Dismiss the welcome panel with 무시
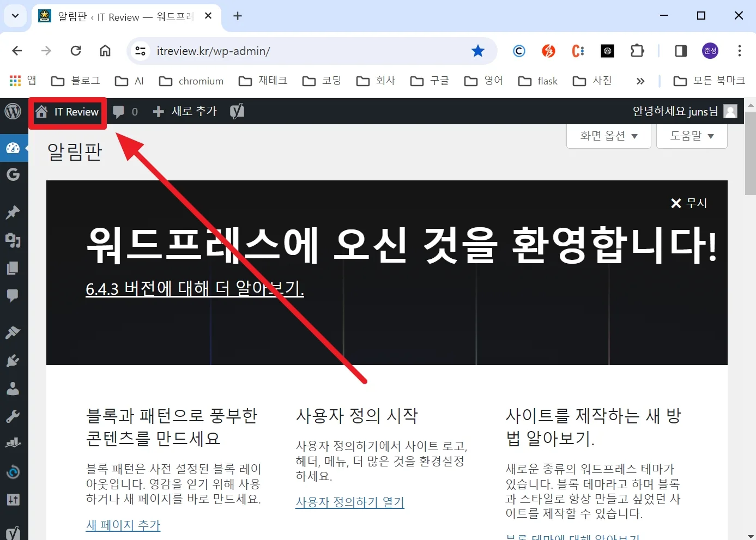The width and height of the screenshot is (756, 540). (688, 203)
